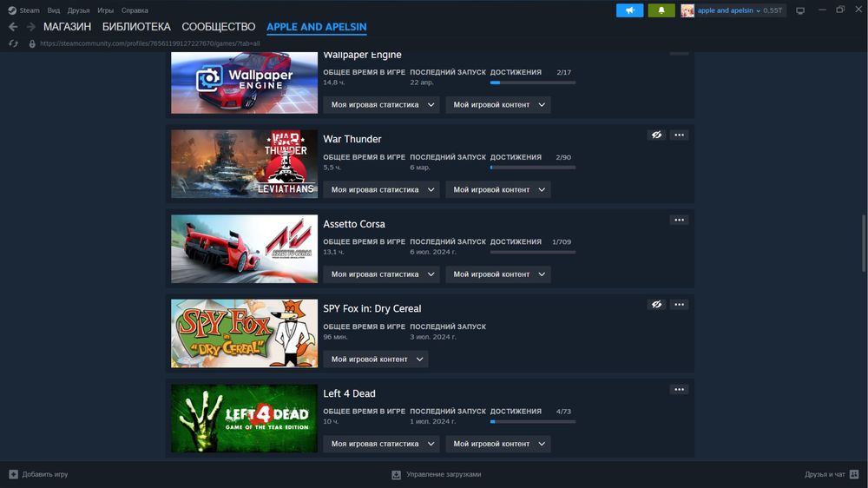Image resolution: width=868 pixels, height=488 pixels.
Task: Open Управление загрузками downloads manager
Action: (x=444, y=474)
